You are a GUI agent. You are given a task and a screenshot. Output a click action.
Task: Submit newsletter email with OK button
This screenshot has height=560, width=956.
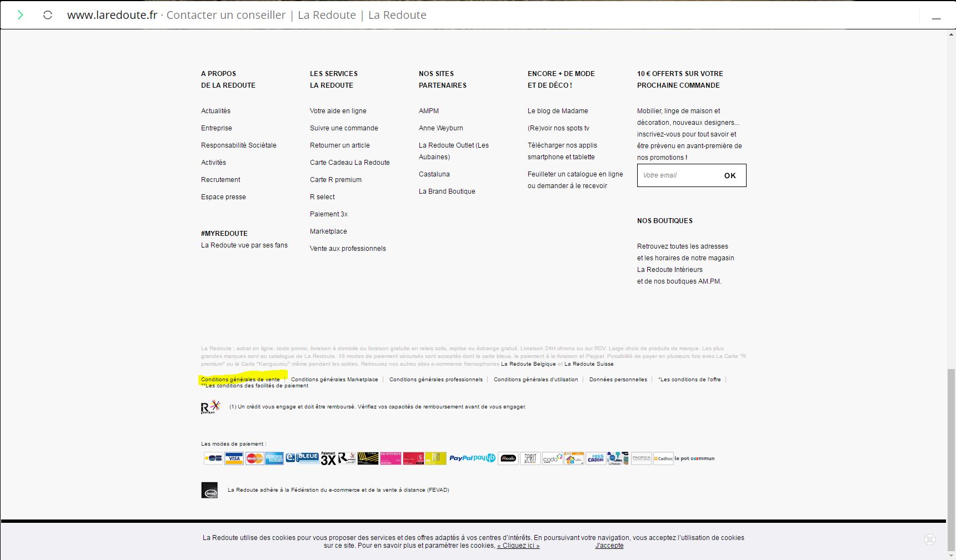[x=729, y=175]
